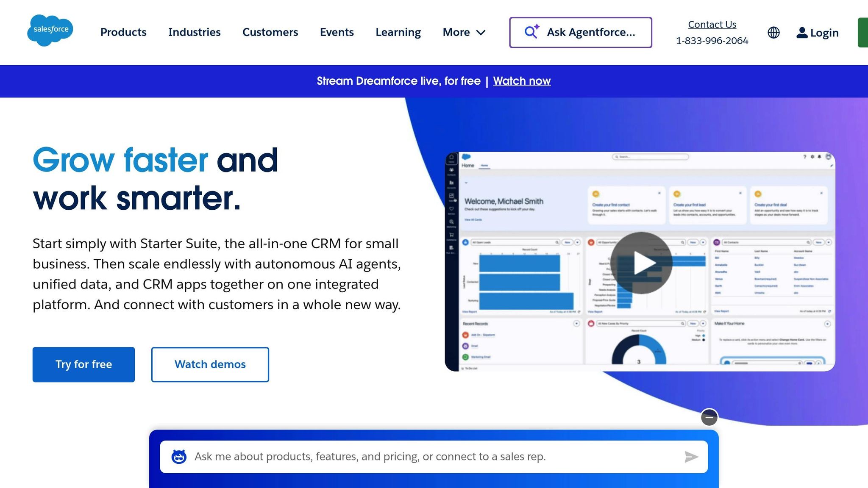
Task: Open the Contact Us link
Action: coord(712,25)
